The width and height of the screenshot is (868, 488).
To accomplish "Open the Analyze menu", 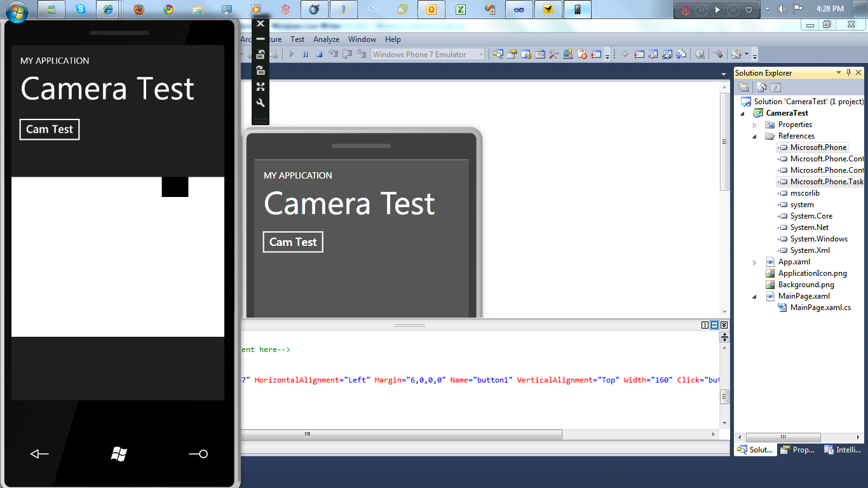I will 327,39.
